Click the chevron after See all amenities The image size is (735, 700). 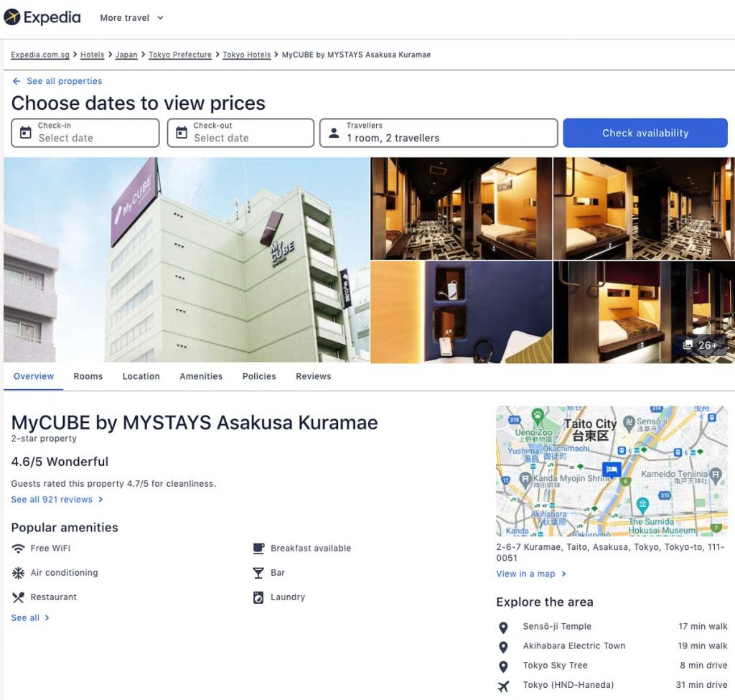(47, 617)
